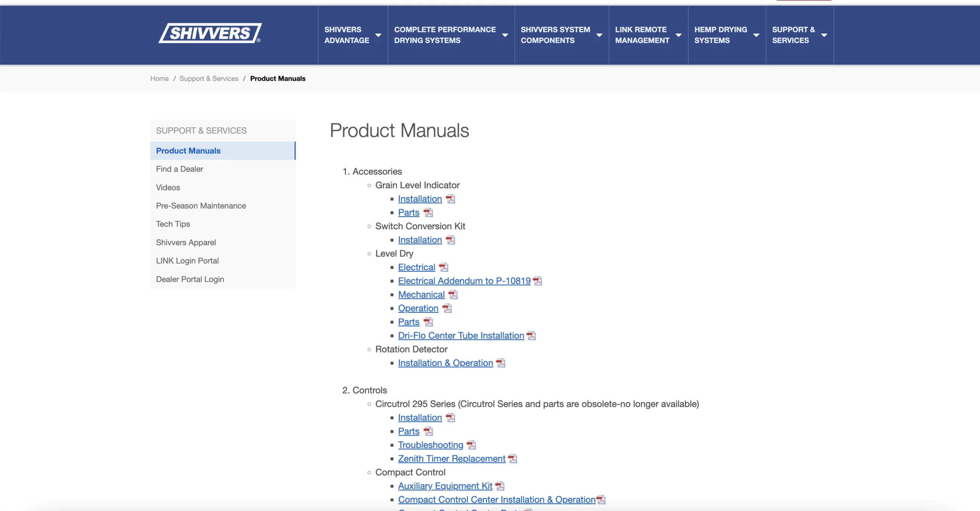This screenshot has width=980, height=511.
Task: Click PDF icon beside Switch Conversion Kit Installation
Action: 451,240
